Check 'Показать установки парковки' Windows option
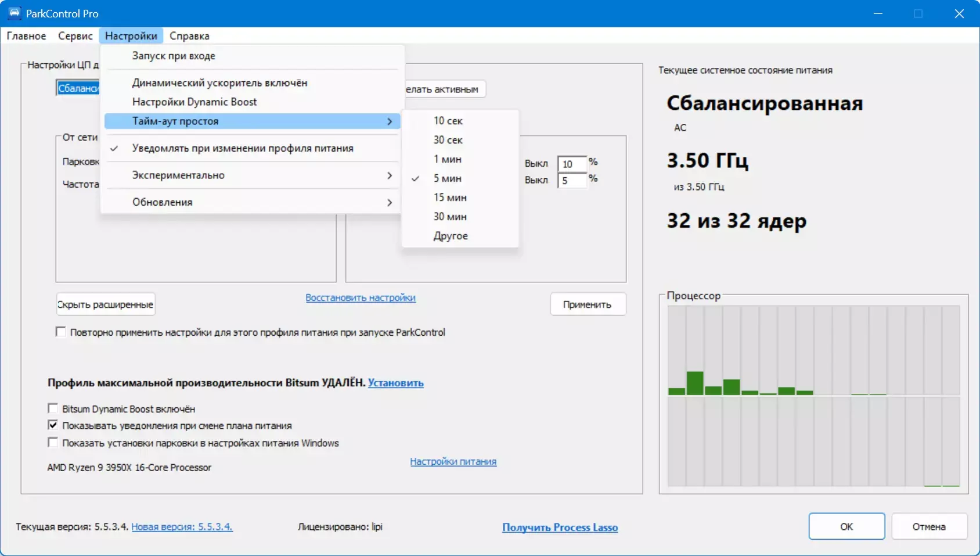This screenshot has height=556, width=980. tap(53, 443)
